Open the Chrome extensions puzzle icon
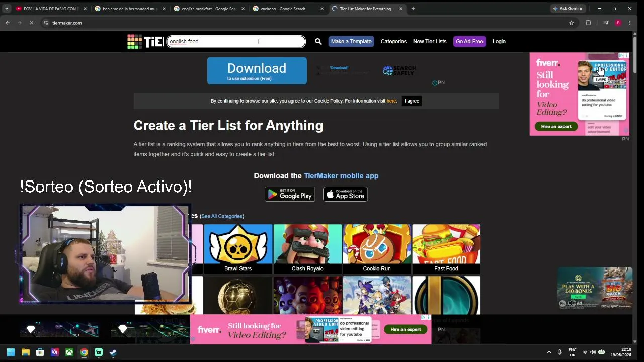Image resolution: width=644 pixels, height=362 pixels. (x=588, y=23)
